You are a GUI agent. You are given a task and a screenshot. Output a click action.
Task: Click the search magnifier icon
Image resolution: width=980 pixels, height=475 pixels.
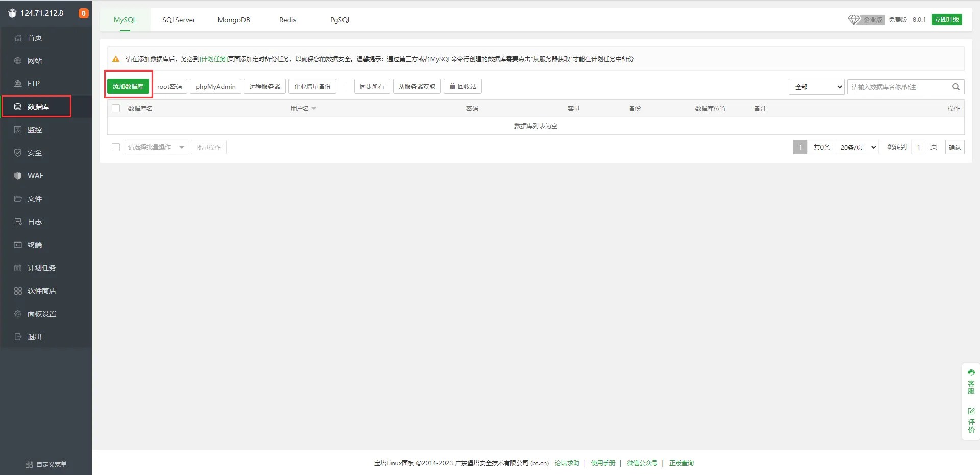(956, 87)
